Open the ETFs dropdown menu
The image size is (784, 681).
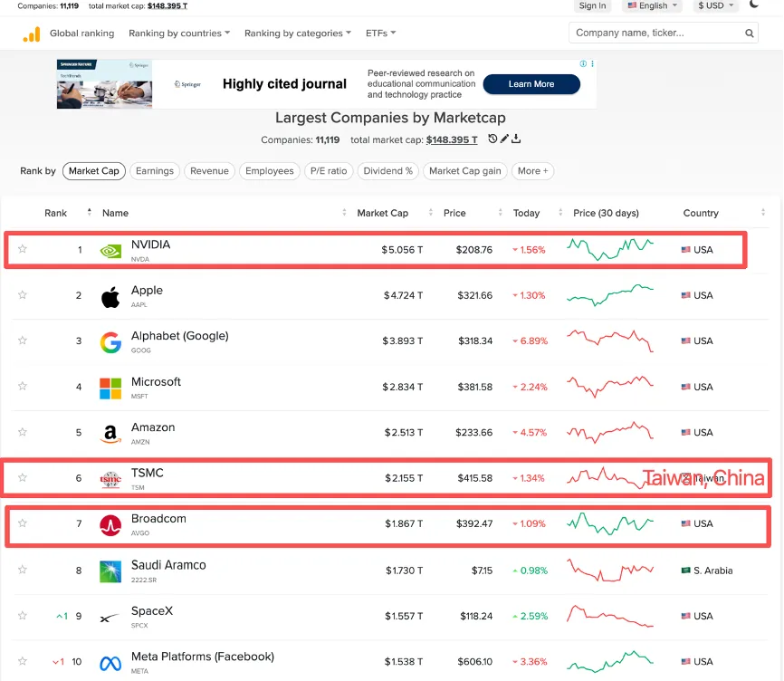(380, 33)
